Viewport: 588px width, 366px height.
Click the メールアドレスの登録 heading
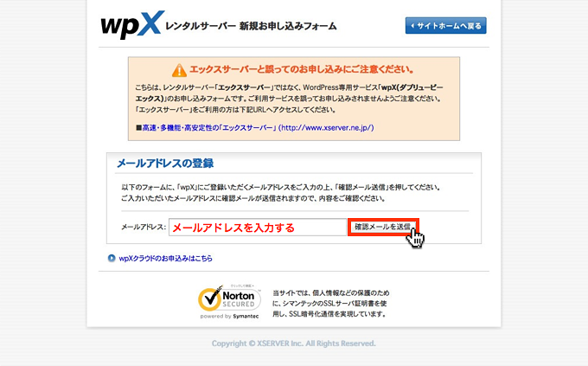click(165, 164)
